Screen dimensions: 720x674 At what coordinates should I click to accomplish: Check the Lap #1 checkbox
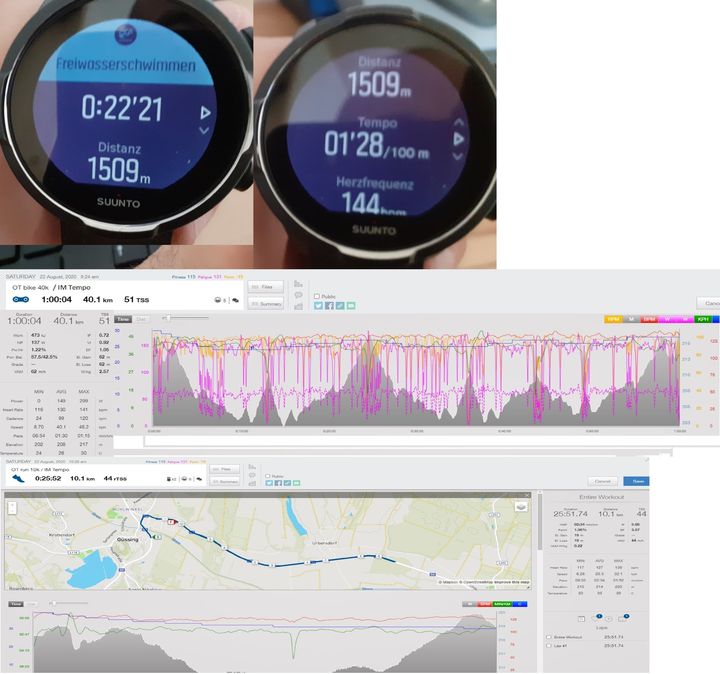(549, 646)
